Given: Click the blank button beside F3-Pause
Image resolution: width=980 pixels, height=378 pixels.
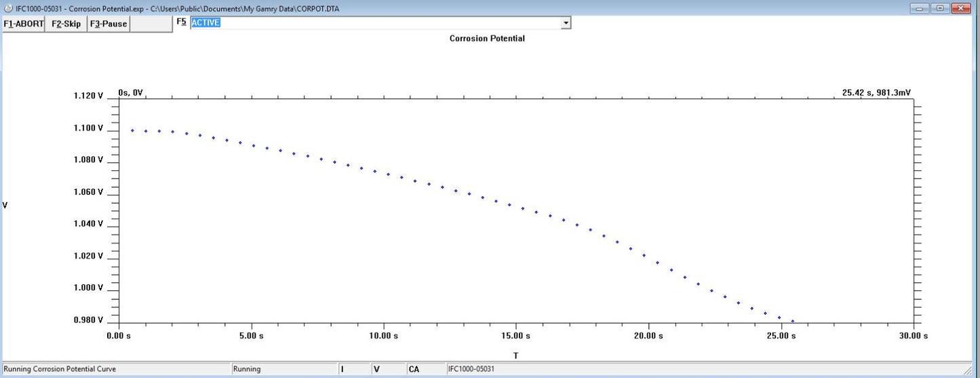Looking at the screenshot, I should pyautogui.click(x=150, y=24).
